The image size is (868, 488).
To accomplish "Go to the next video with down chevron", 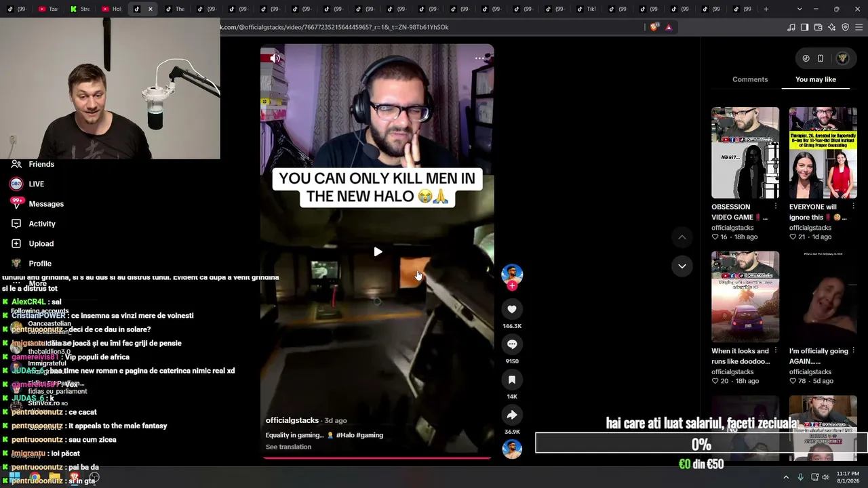I will point(682,266).
